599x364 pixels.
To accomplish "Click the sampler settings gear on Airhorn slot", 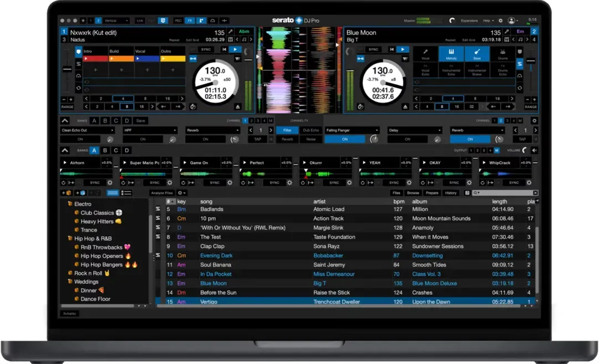I will click(x=110, y=182).
